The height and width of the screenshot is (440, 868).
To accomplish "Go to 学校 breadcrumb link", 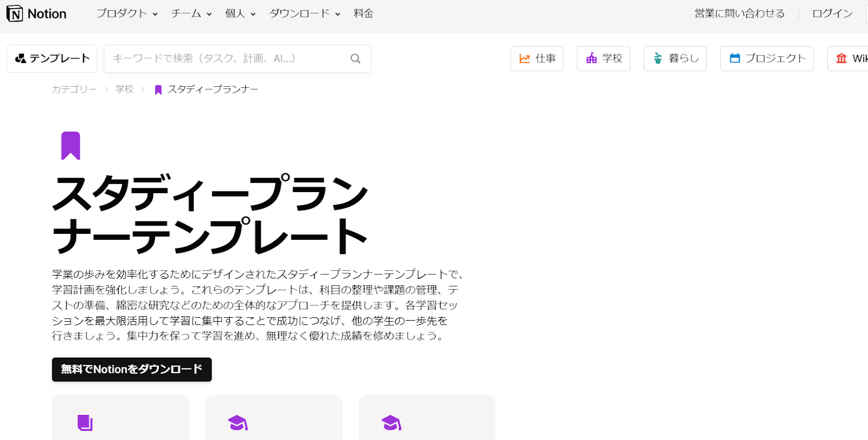I will pos(125,90).
